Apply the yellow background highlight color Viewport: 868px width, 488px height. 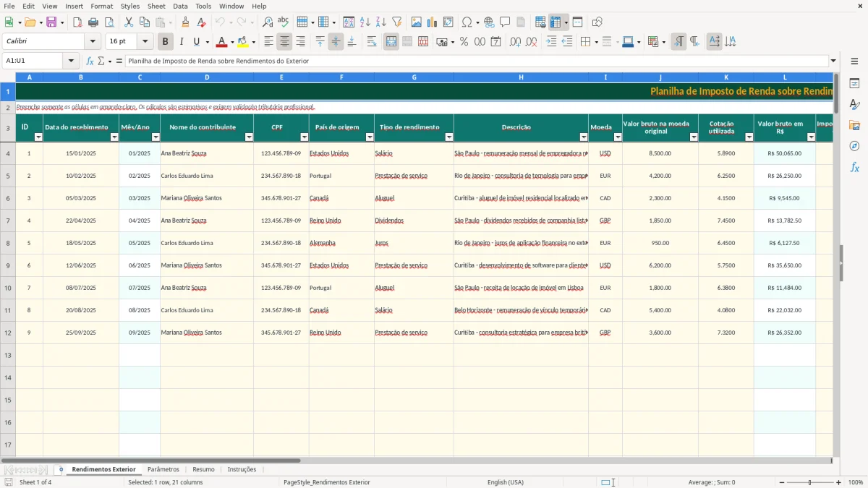coord(243,42)
